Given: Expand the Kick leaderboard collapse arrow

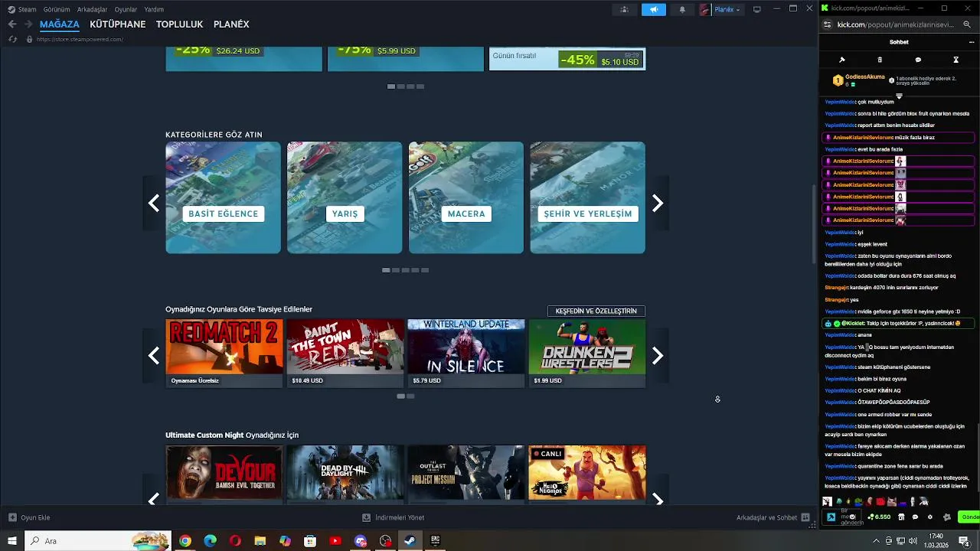Looking at the screenshot, I should point(900,96).
